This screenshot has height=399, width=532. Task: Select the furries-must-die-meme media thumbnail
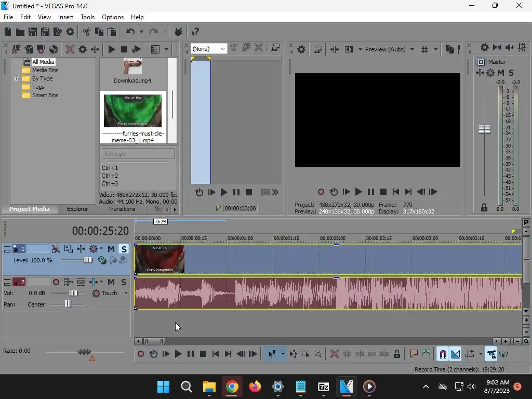(132, 111)
